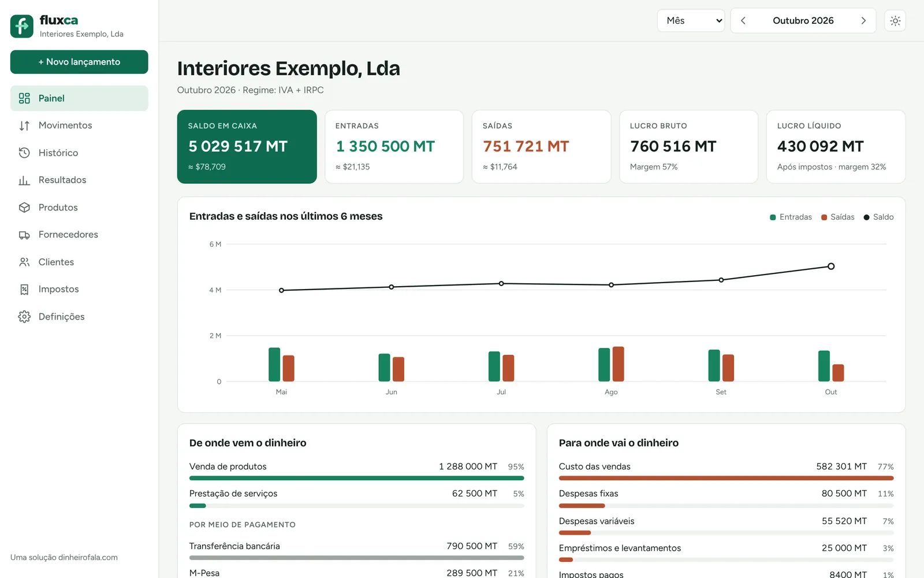Select Fornecedores in the sidebar
Viewport: 924px width, 578px height.
pos(79,235)
